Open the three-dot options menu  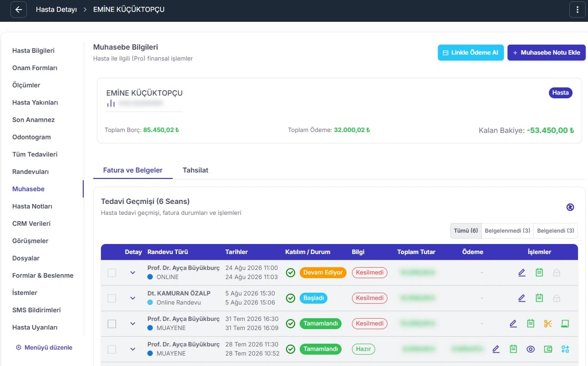[578, 10]
